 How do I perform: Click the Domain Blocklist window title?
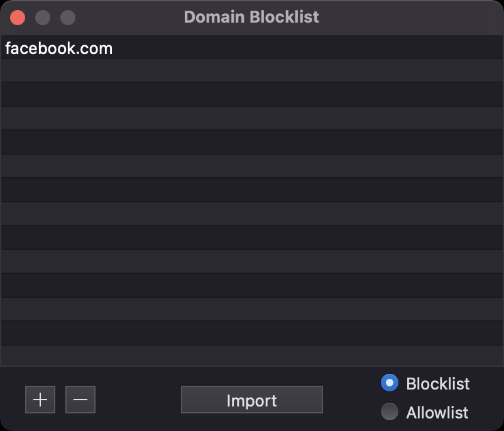point(251,17)
